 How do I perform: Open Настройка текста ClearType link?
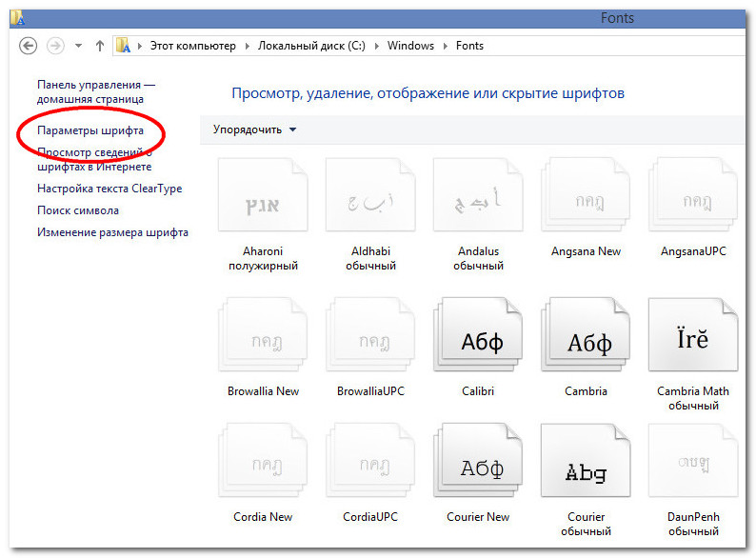[109, 189]
